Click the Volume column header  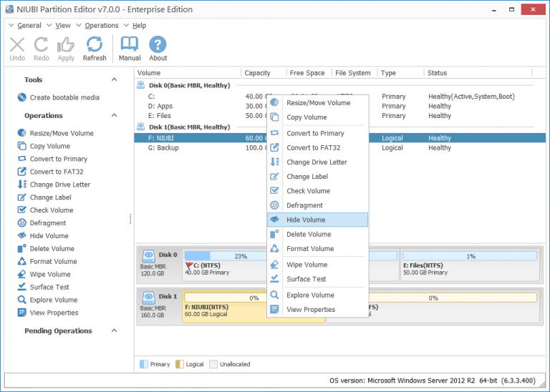188,73
